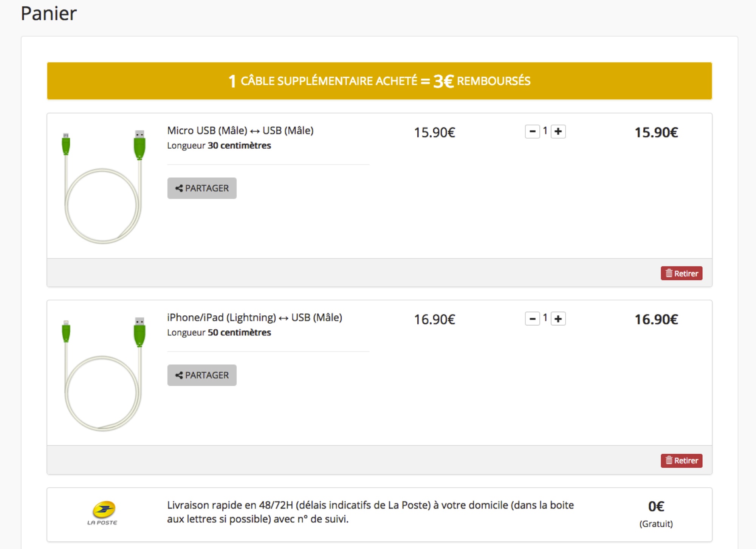This screenshot has height=549, width=756.
Task: Increase Lightning cable quantity with plus
Action: click(558, 319)
